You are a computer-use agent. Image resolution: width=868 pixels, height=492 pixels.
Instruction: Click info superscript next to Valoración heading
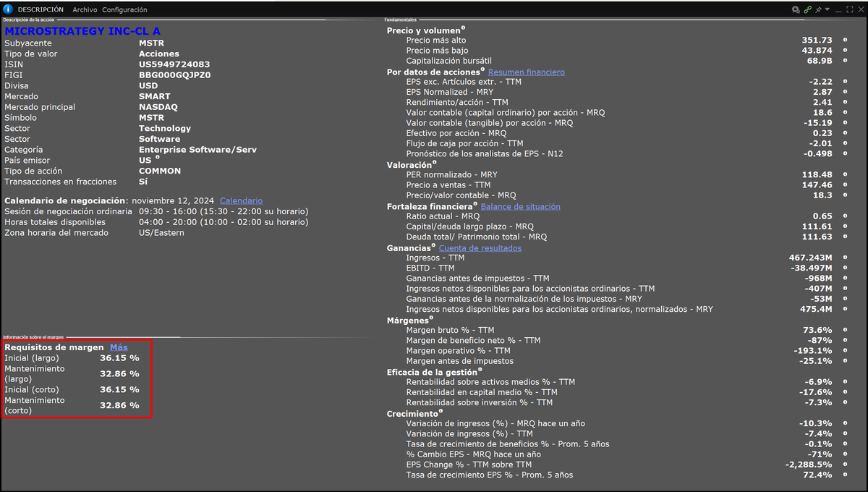pyautogui.click(x=434, y=163)
